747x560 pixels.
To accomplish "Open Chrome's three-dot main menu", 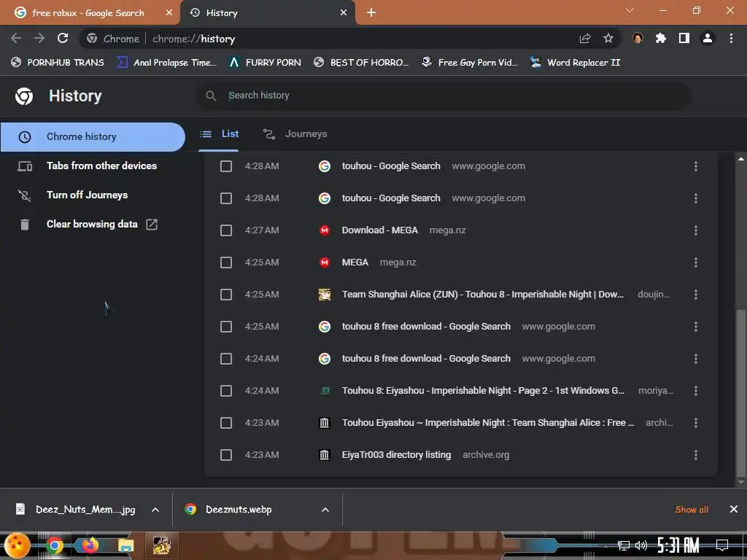I will point(731,38).
